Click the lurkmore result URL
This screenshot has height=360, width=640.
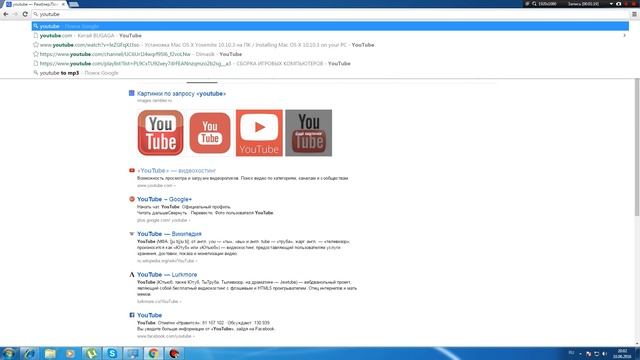coord(158,302)
